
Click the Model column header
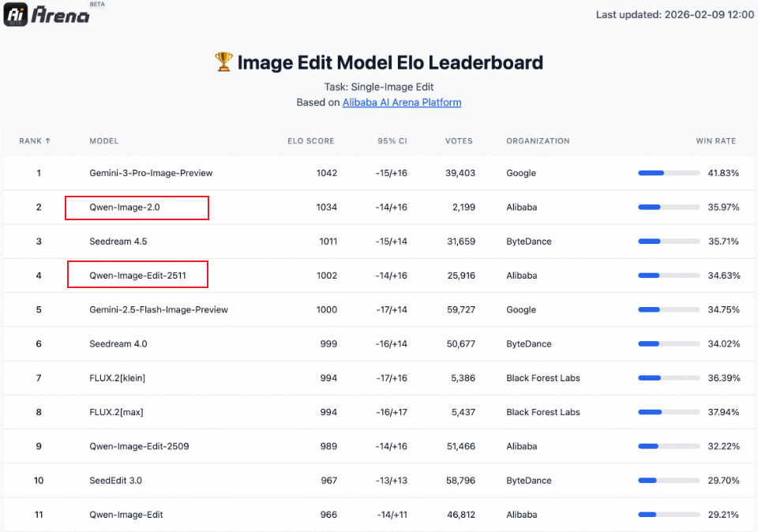(x=103, y=141)
